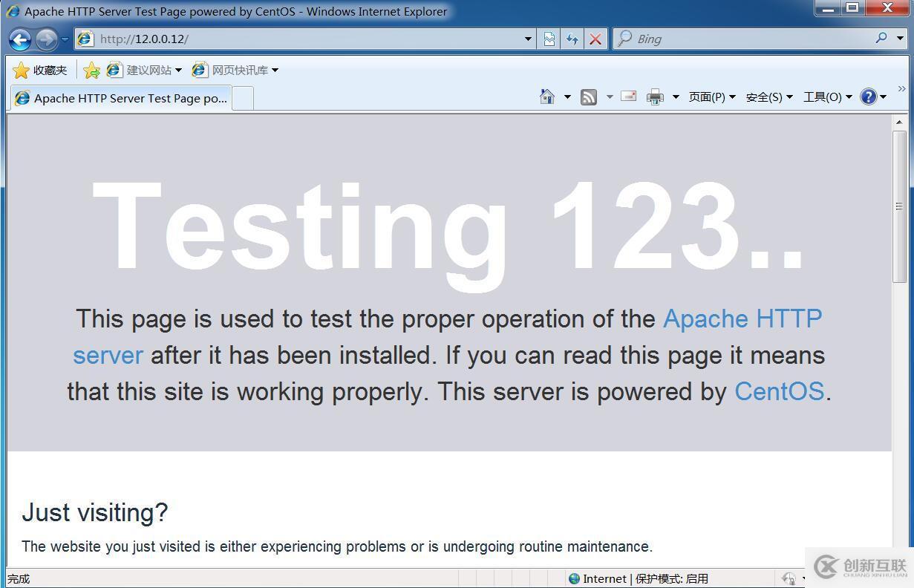Image resolution: width=914 pixels, height=588 pixels.
Task: Open a new blank tab
Action: tap(244, 98)
